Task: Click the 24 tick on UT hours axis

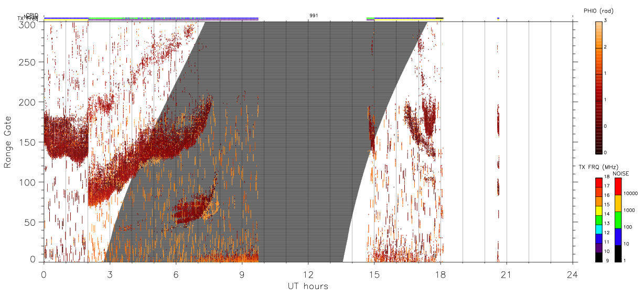Action: pyautogui.click(x=572, y=274)
